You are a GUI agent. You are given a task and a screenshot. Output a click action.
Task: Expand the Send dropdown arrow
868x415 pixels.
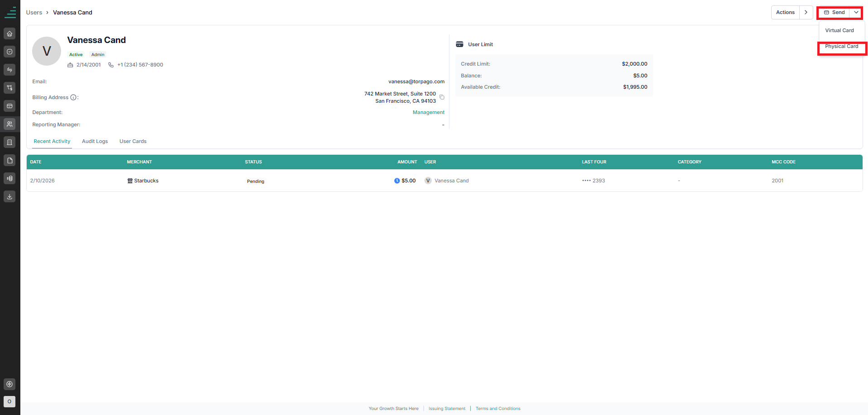pyautogui.click(x=856, y=12)
